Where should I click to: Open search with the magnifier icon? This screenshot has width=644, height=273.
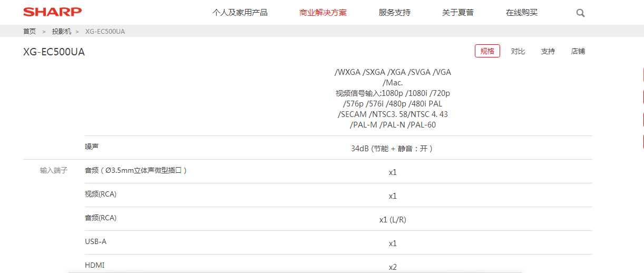(580, 13)
